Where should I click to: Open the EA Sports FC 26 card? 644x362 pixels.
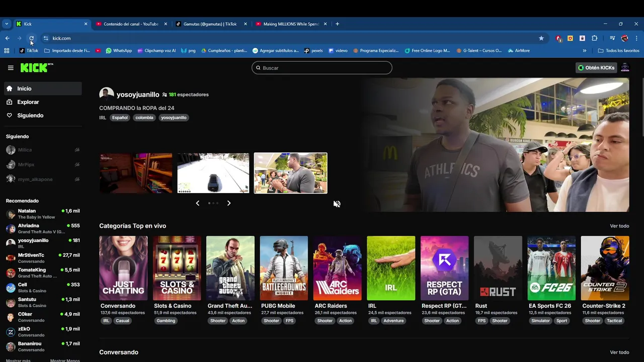tap(551, 268)
